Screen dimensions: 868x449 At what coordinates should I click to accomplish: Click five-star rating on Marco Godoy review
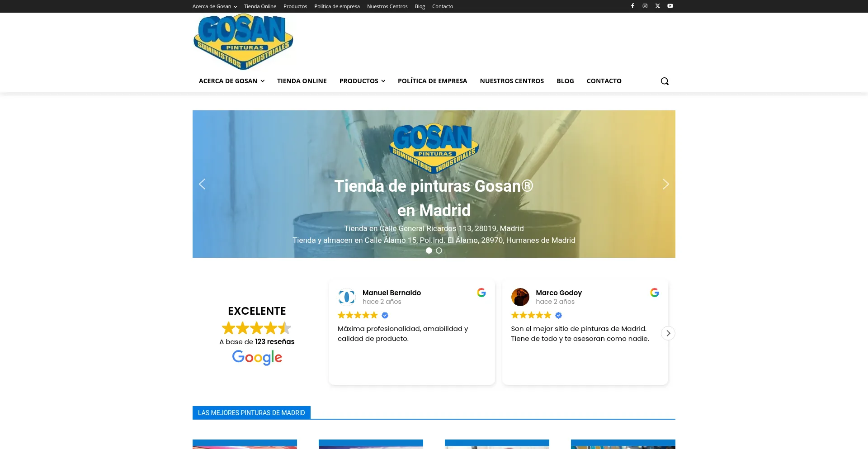531,315
